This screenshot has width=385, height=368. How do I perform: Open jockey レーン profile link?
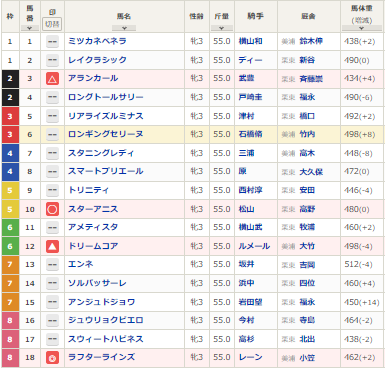(x=250, y=357)
